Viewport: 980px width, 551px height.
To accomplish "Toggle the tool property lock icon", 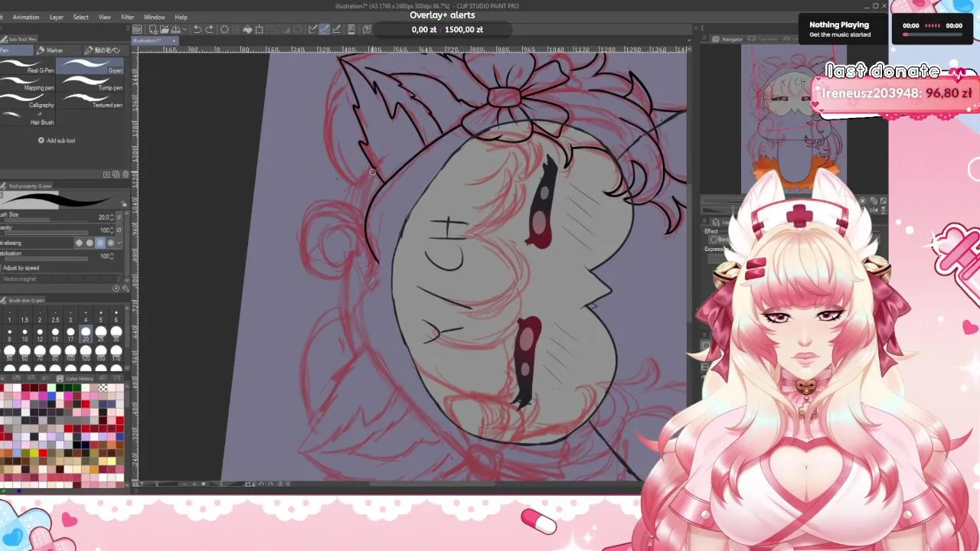I will tap(124, 204).
